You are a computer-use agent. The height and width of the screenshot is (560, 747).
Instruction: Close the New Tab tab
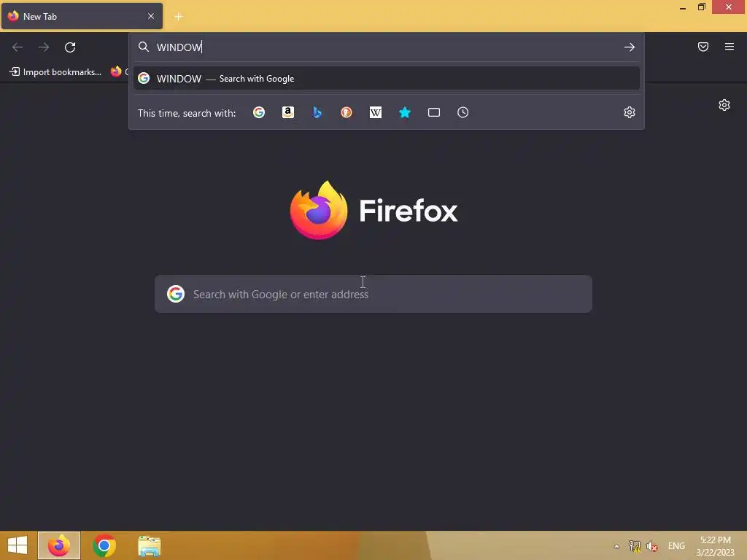click(x=150, y=16)
